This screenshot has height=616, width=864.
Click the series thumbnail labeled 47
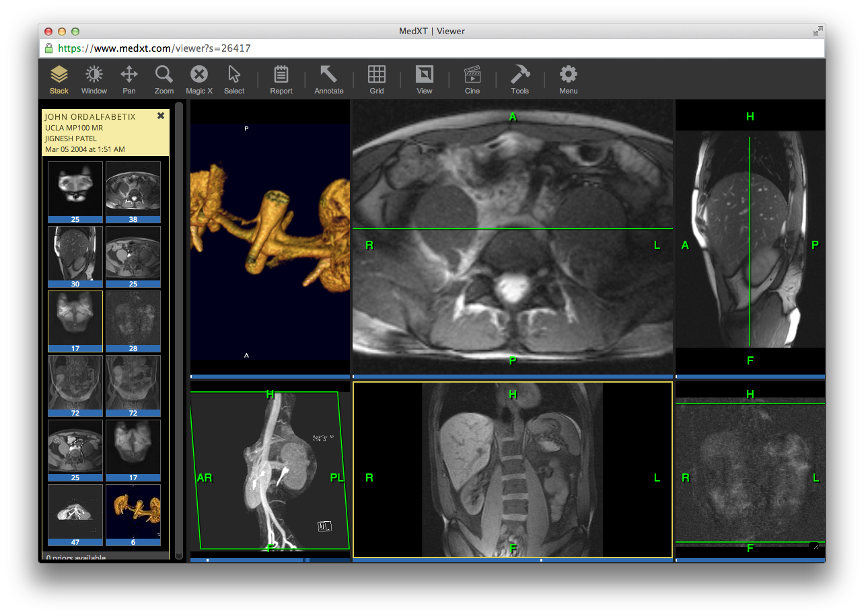coord(75,511)
